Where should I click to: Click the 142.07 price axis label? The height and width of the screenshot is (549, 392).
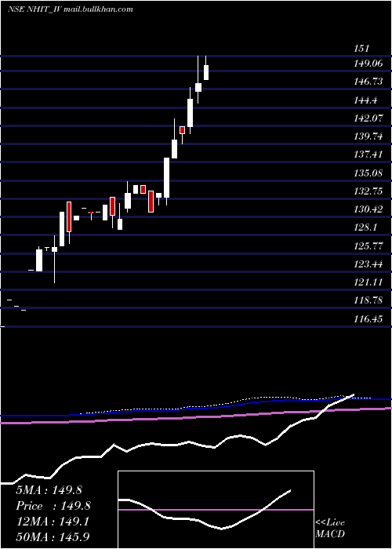coord(368,118)
